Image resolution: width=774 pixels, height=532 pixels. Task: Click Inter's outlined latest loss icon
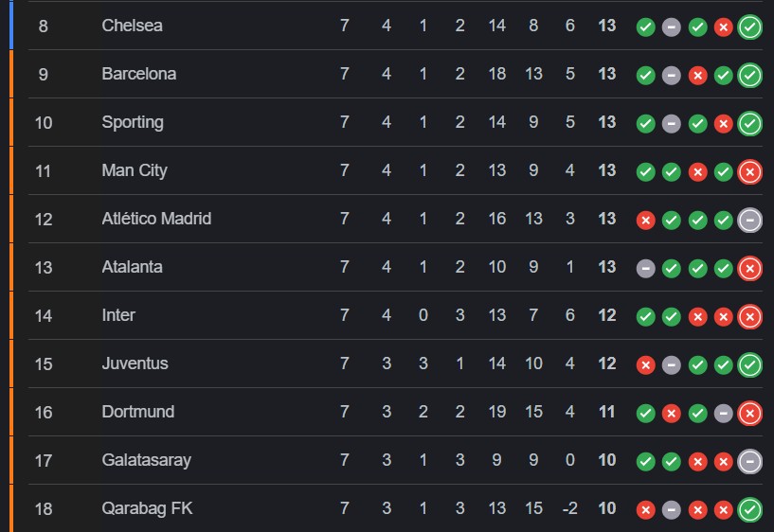pos(750,316)
